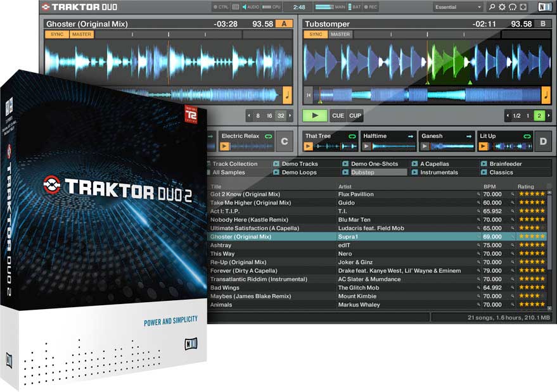
Task: Set Deck B loop size to 1/2
Action: click(x=516, y=116)
